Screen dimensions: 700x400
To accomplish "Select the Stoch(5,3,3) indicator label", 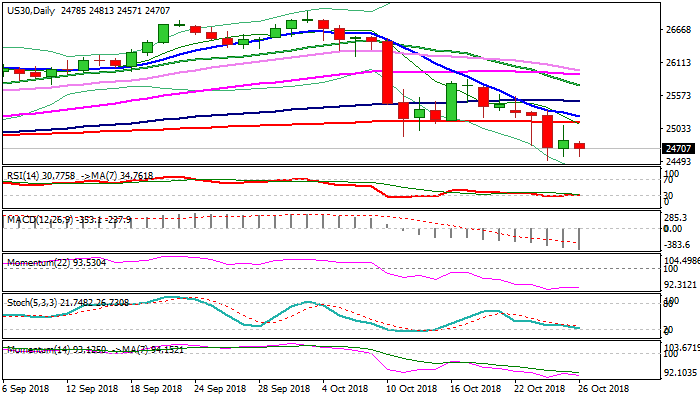I will coord(36,304).
